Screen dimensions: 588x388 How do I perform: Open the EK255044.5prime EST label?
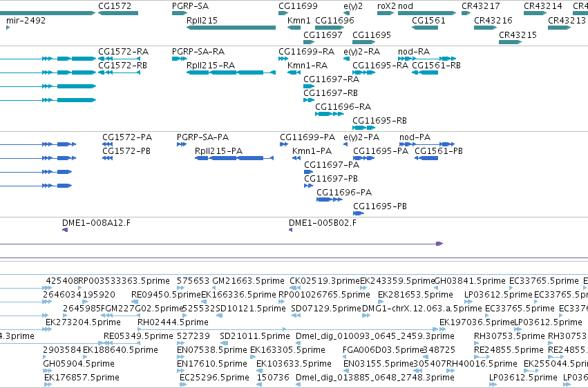[x=556, y=364]
